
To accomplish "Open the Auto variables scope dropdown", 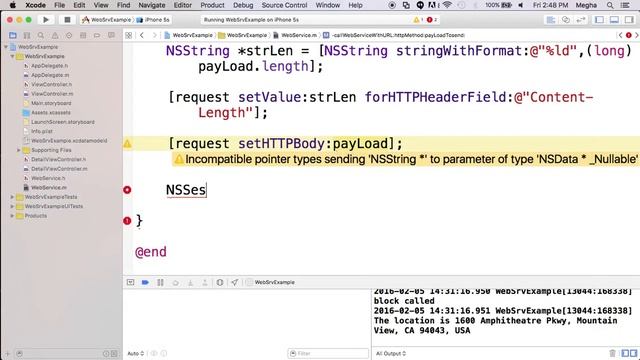I will click(136, 353).
